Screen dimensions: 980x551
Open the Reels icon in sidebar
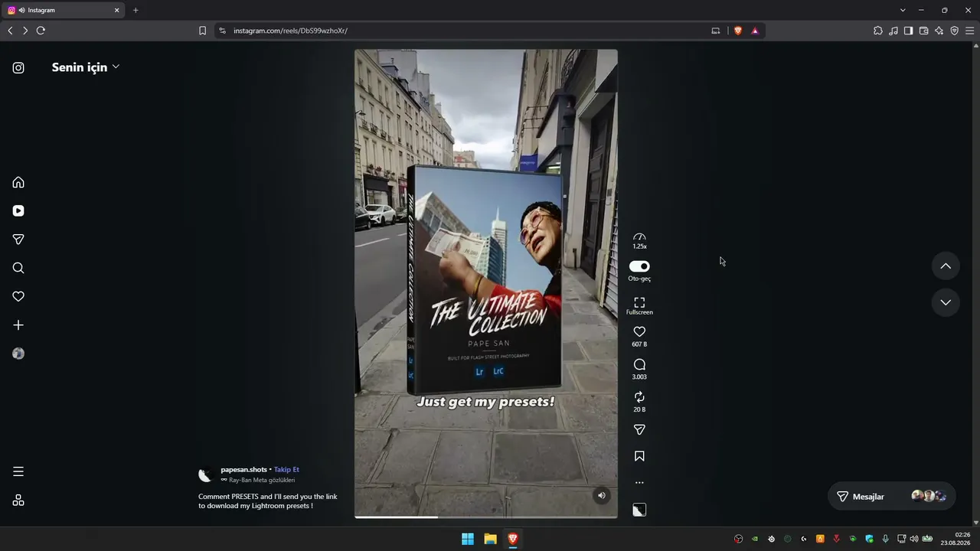click(18, 210)
